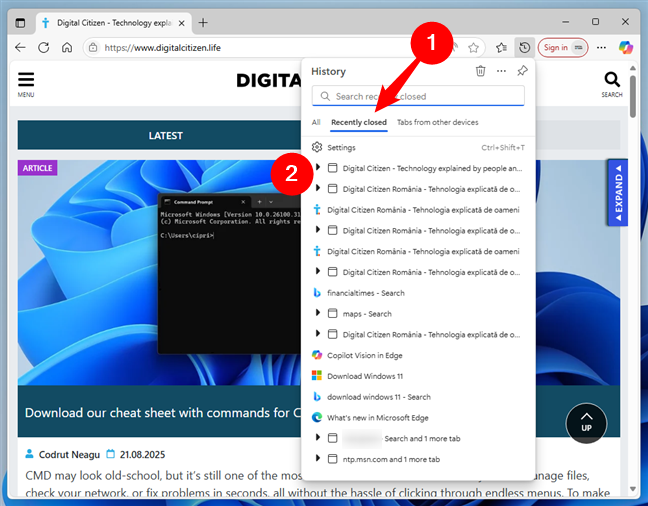Screen dimensions: 648x506
Task: Reload the page with the refresh icon
Action: coord(43,48)
